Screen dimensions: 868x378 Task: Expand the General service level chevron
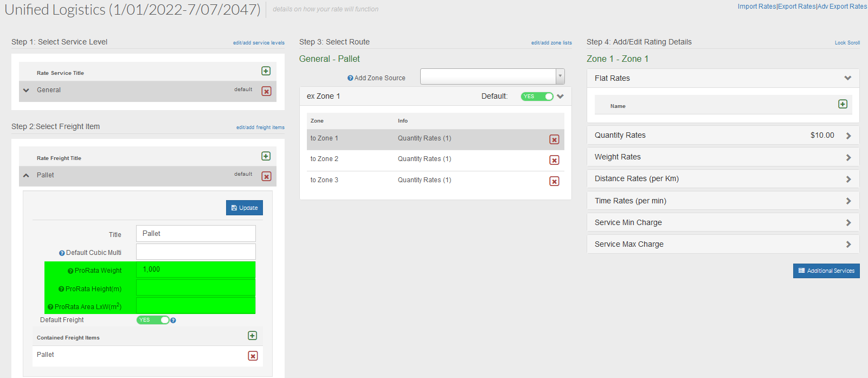pos(26,91)
